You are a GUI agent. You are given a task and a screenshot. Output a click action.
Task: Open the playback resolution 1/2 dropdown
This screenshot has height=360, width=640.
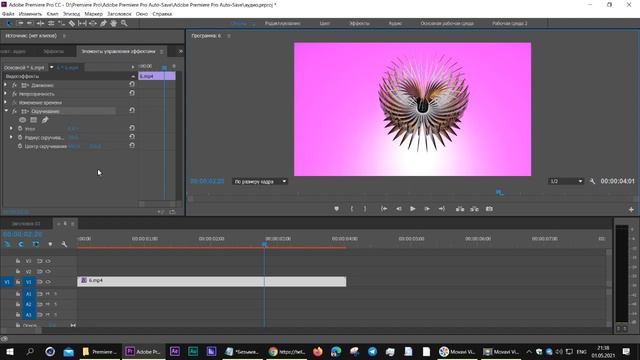click(566, 181)
